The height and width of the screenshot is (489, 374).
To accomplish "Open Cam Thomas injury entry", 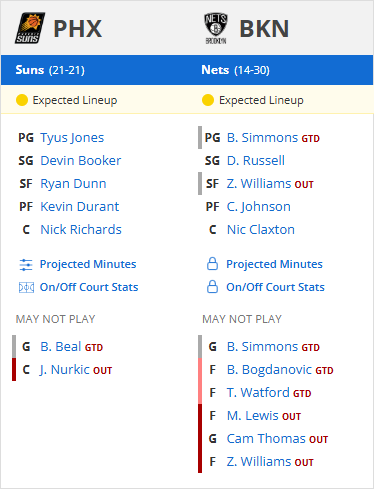I will (266, 439).
